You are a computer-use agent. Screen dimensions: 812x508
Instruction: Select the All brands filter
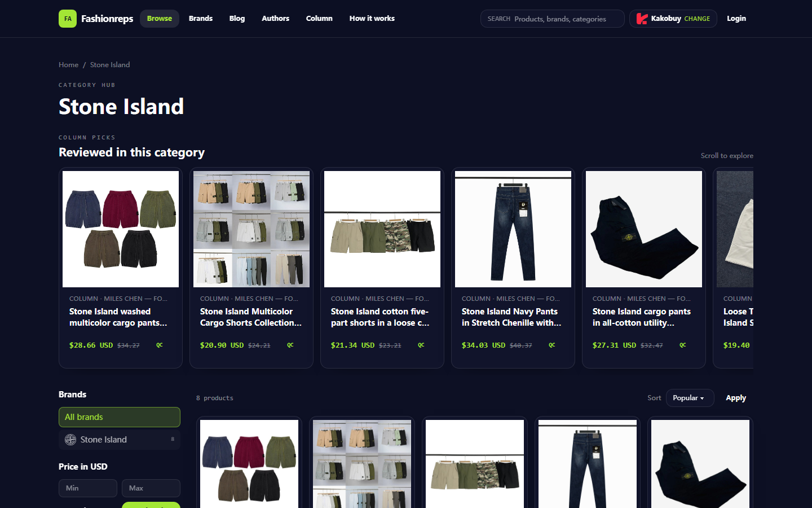[120, 417]
